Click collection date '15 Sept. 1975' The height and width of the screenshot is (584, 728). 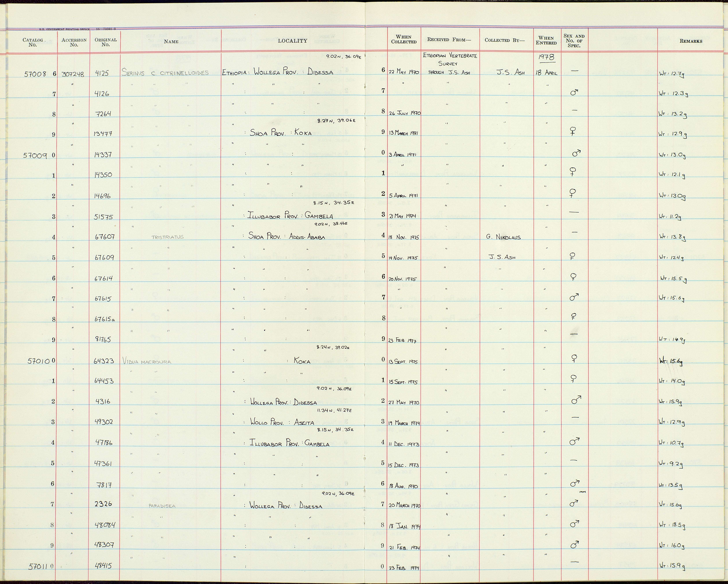(x=403, y=382)
